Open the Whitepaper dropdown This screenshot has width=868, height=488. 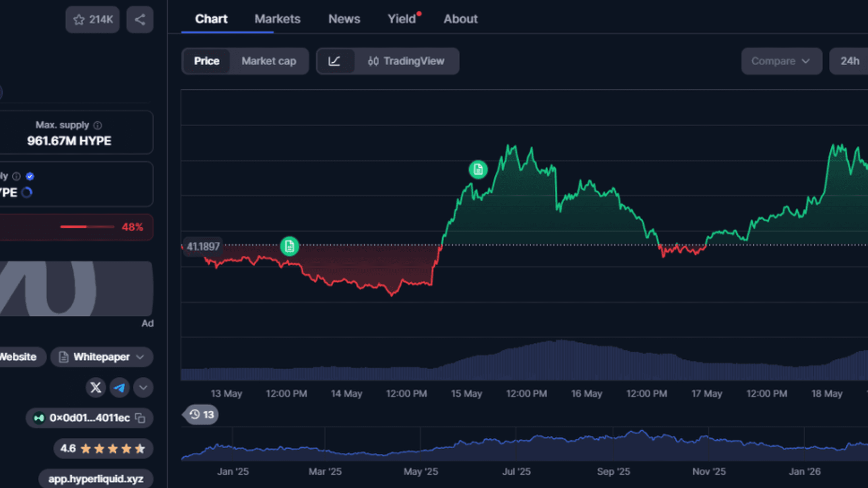pos(101,357)
